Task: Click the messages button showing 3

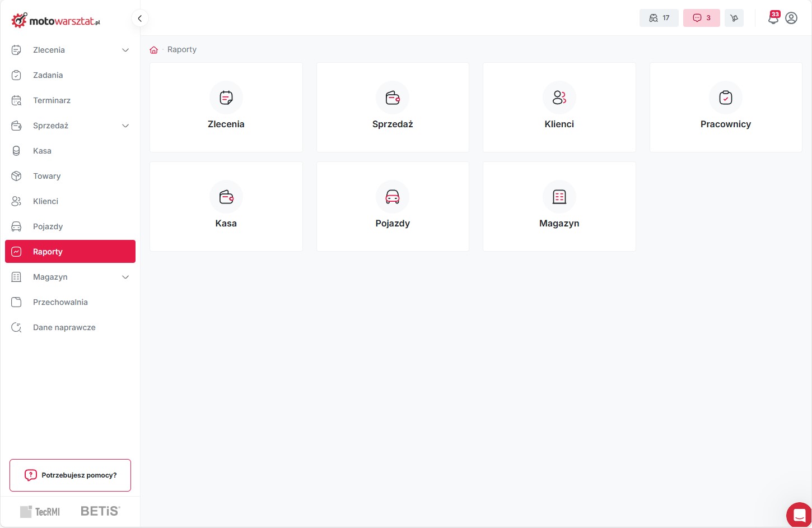Action: pos(701,18)
